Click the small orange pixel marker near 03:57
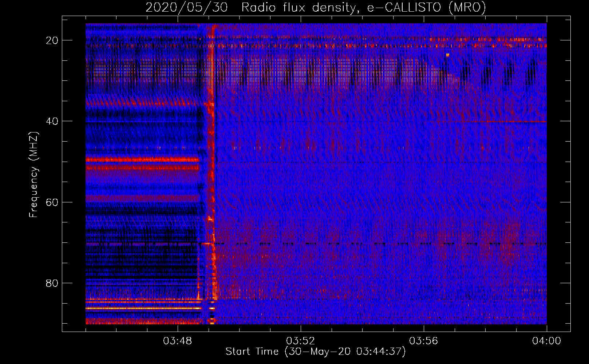 [x=448, y=55]
